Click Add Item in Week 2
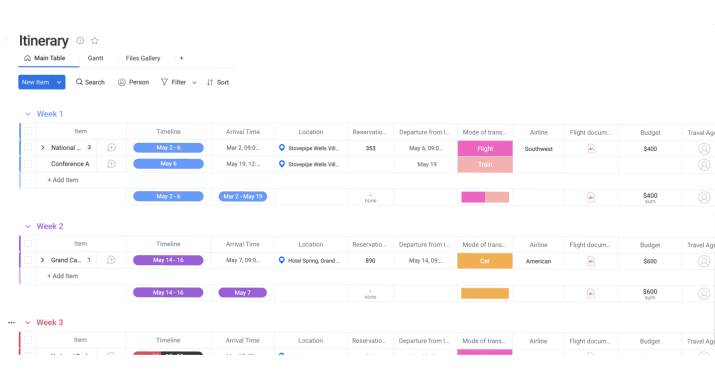Image resolution: width=715 pixels, height=391 pixels. [63, 276]
